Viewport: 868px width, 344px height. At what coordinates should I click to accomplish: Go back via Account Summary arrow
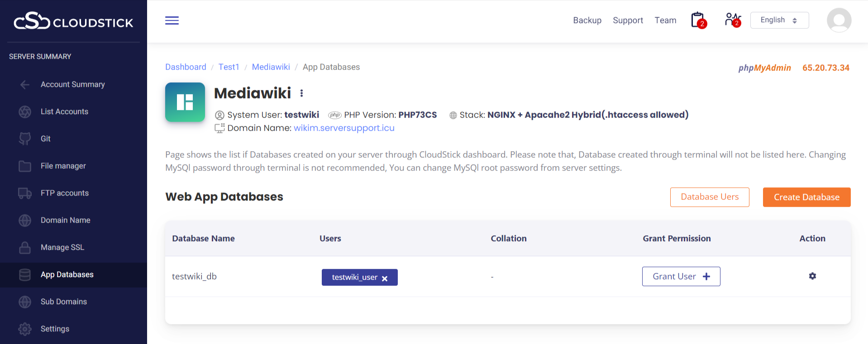(x=25, y=85)
